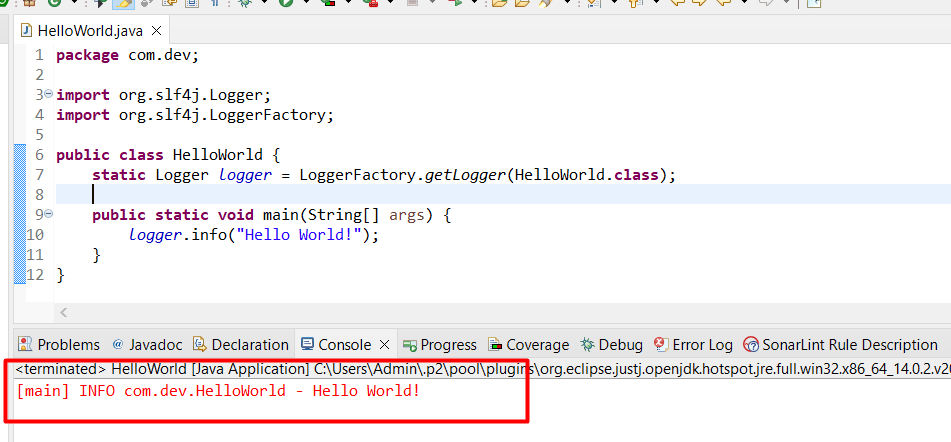Image resolution: width=951 pixels, height=442 pixels.
Task: Select the HelloWorld.java editor tab
Action: coord(76,29)
